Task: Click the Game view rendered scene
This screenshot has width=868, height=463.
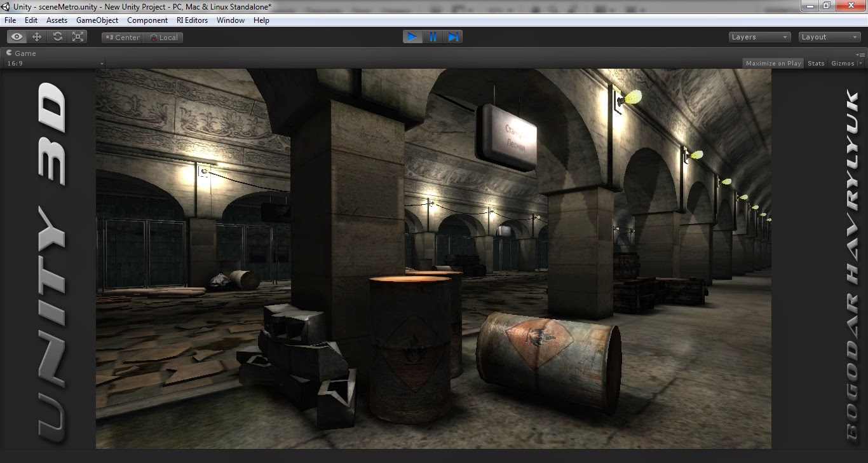Action: 433,259
